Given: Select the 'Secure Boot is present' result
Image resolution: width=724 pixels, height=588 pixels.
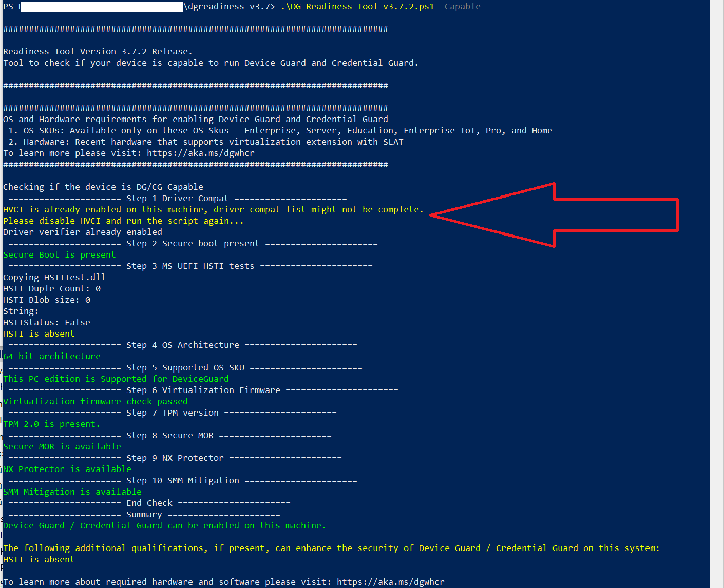Looking at the screenshot, I should 60,254.
